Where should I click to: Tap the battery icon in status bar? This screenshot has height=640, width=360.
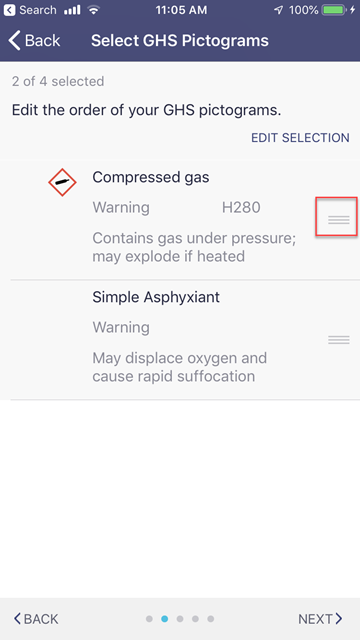(x=334, y=10)
